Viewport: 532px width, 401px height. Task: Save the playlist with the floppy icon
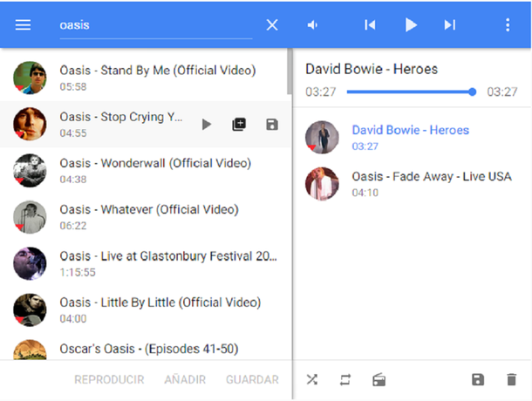(478, 379)
